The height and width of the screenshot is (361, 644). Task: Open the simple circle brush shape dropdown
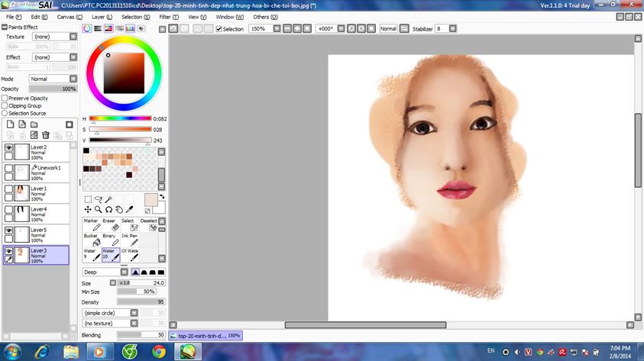tap(134, 313)
